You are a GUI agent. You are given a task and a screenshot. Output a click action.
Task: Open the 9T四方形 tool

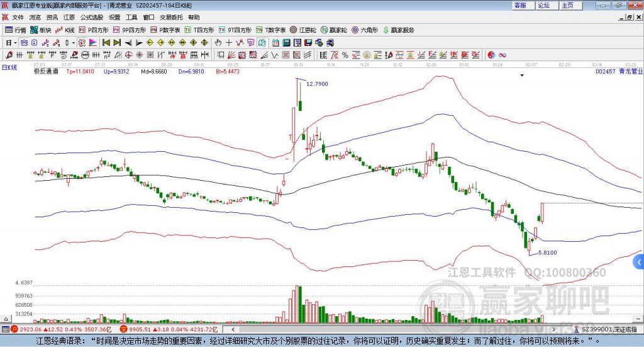tap(235, 30)
